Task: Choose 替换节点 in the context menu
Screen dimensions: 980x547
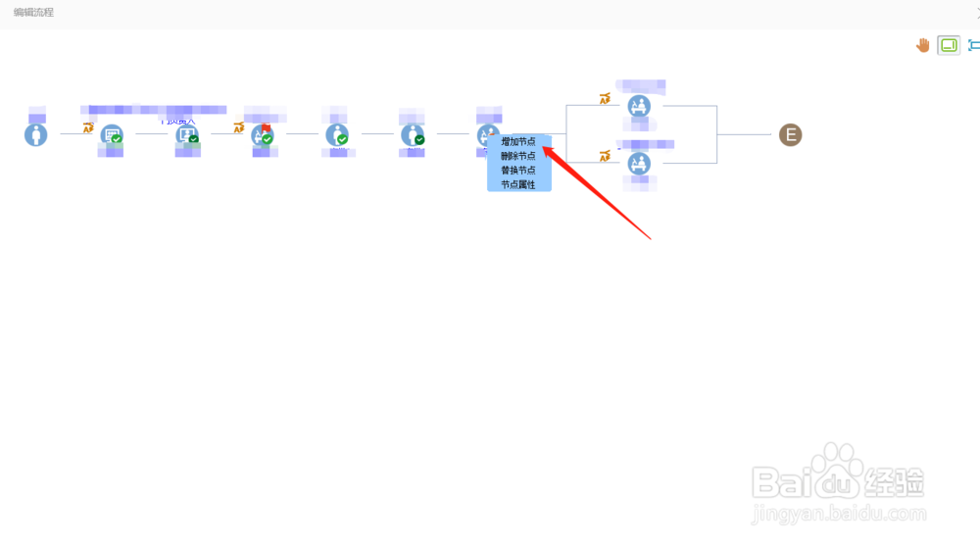Action: (518, 170)
